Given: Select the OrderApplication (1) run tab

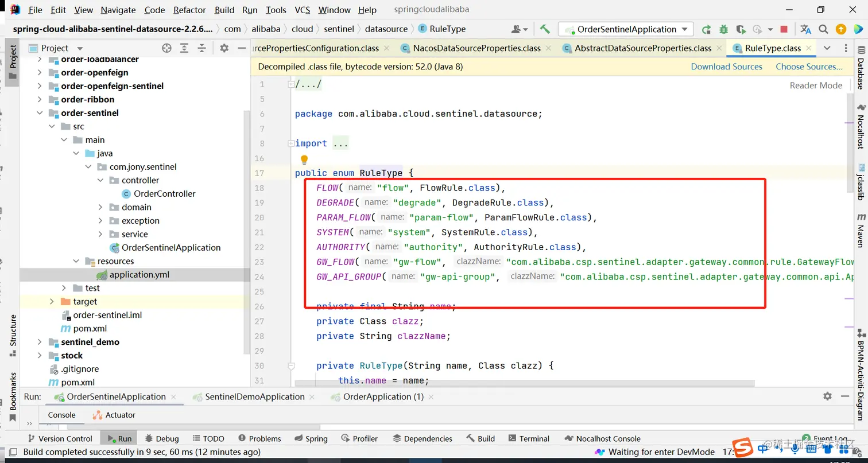Looking at the screenshot, I should click(x=383, y=396).
